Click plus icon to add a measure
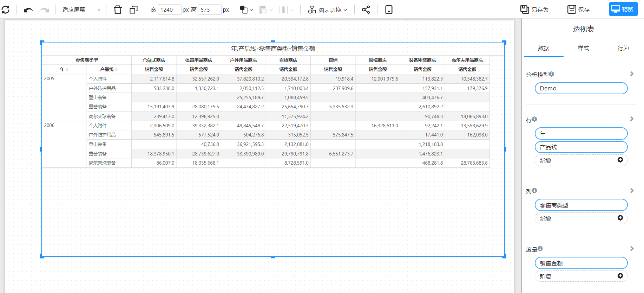 pyautogui.click(x=620, y=276)
